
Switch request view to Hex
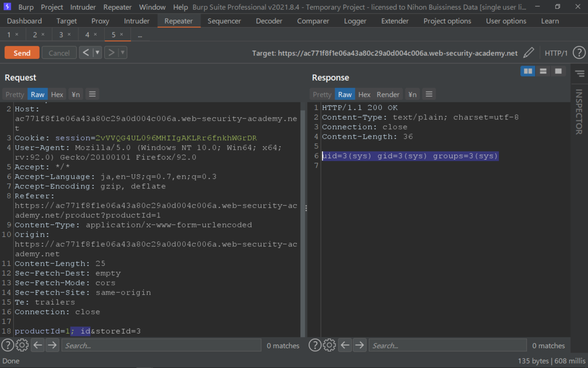57,94
